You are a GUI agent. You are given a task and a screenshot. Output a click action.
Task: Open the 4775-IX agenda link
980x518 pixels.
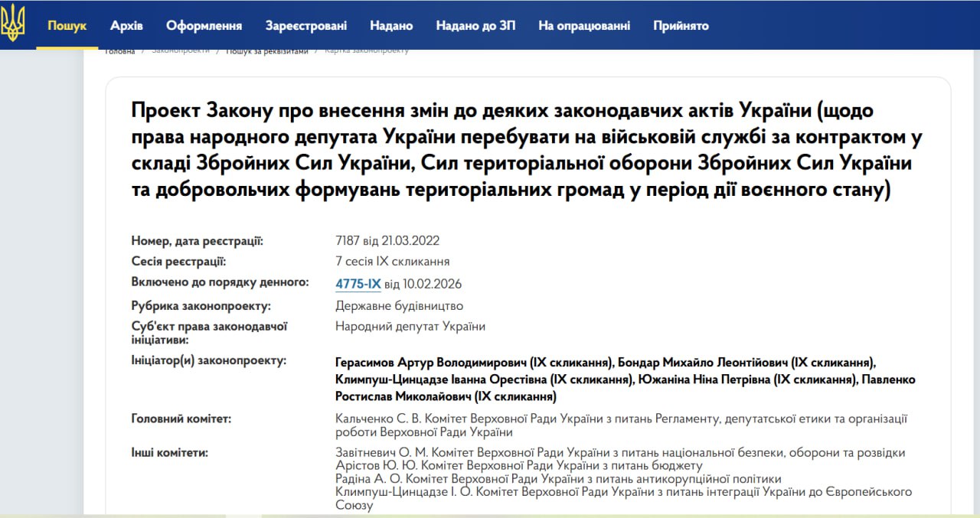pos(358,284)
